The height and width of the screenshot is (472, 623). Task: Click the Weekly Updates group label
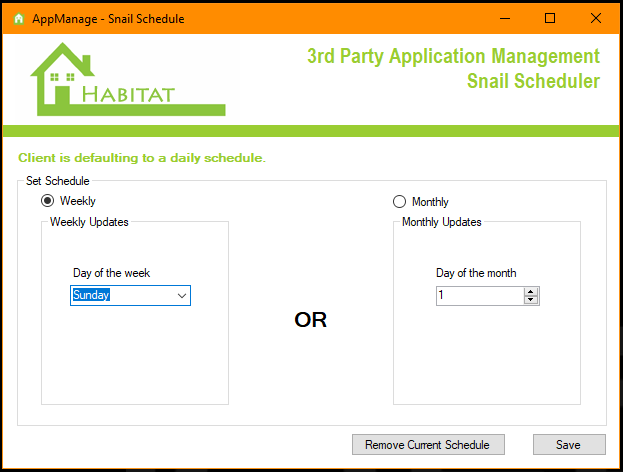tap(90, 222)
